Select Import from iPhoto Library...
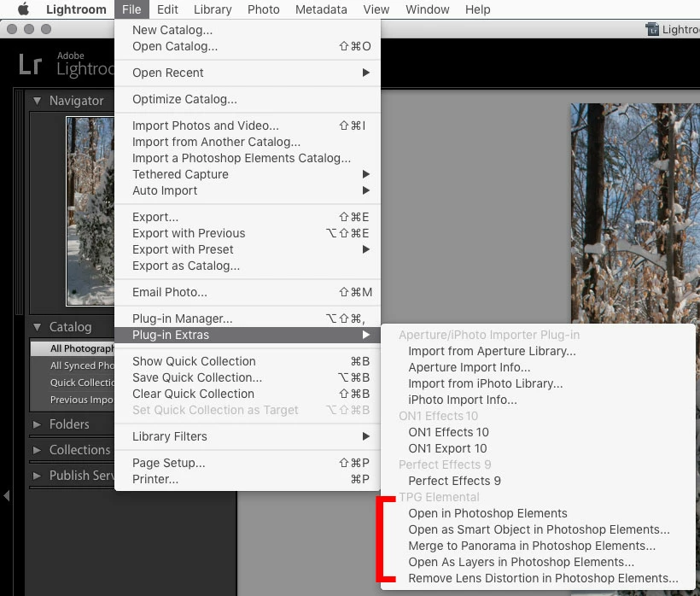The image size is (700, 596). click(x=538, y=384)
